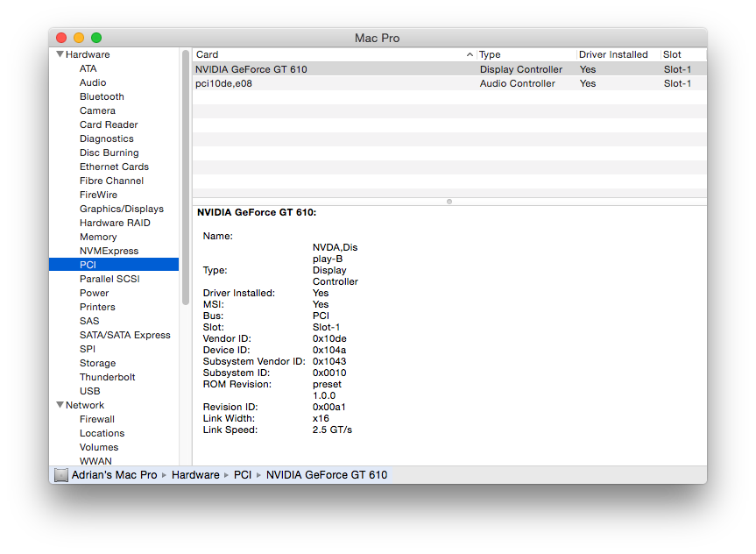Collapse the Network section triangle
Viewport: 756px width, 554px height.
pos(60,405)
